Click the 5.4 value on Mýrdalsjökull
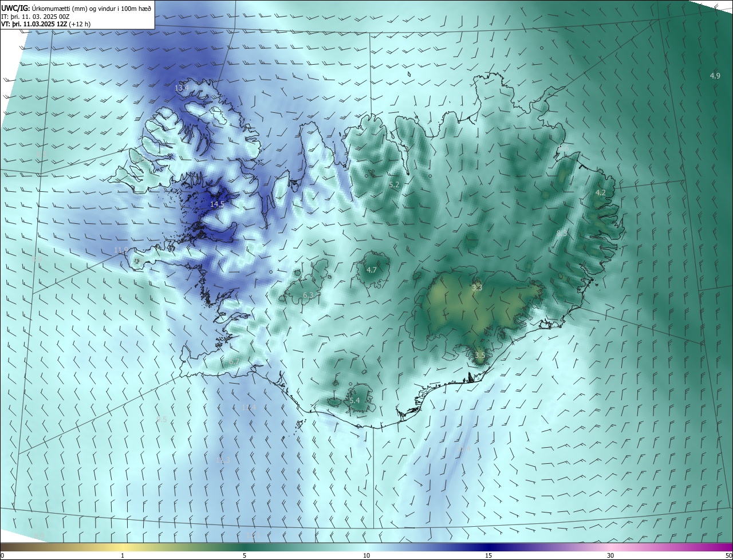The image size is (733, 560). pyautogui.click(x=354, y=400)
